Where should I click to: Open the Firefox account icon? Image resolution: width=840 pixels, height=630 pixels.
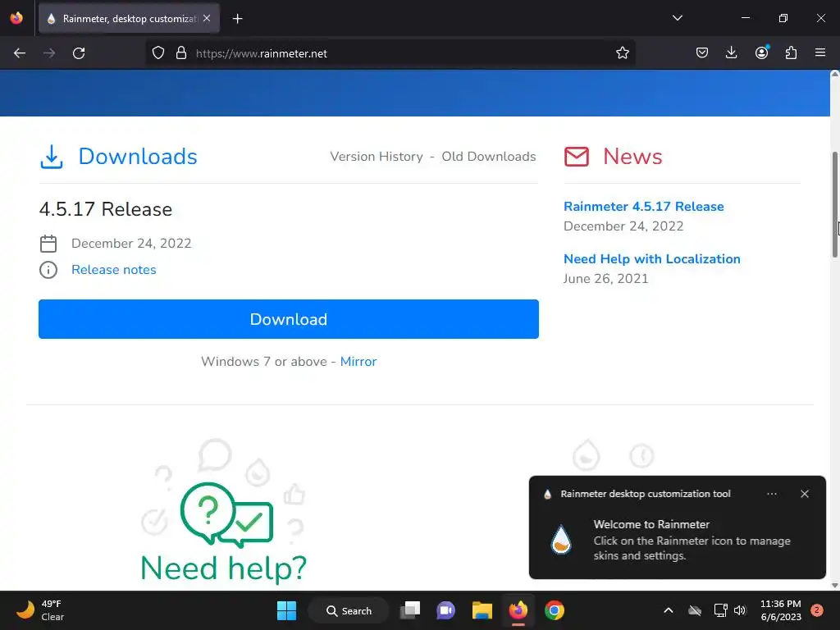(761, 53)
